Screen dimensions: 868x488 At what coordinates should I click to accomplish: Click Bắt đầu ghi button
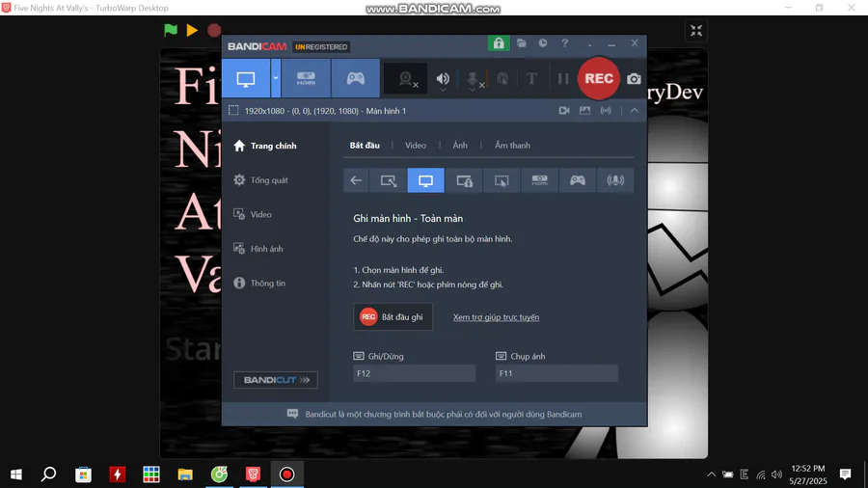393,316
